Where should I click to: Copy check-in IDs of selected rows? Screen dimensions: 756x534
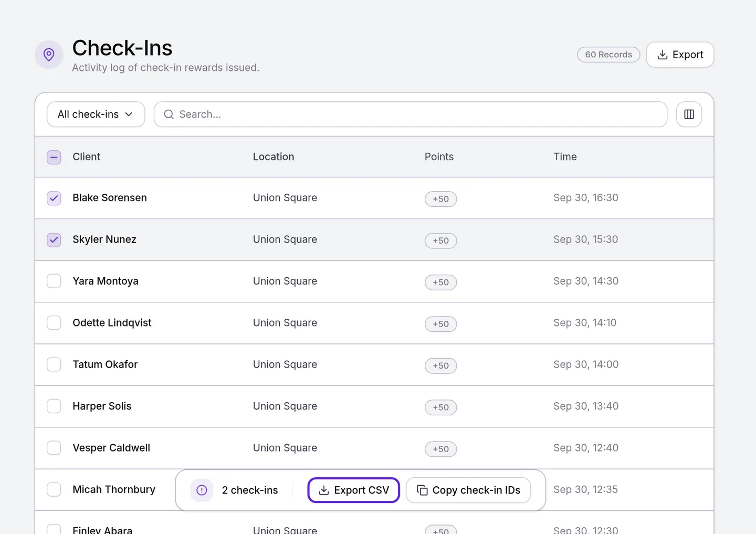pos(468,490)
